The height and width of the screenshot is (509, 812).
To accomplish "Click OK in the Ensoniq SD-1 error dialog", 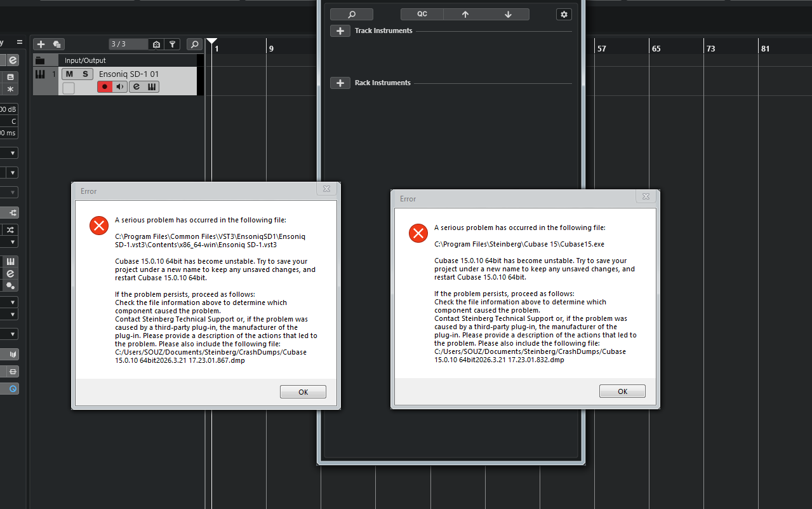I will tap(303, 392).
